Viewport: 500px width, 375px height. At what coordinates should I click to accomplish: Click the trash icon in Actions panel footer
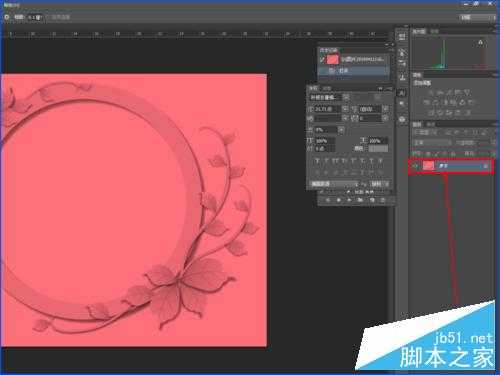pos(383,200)
